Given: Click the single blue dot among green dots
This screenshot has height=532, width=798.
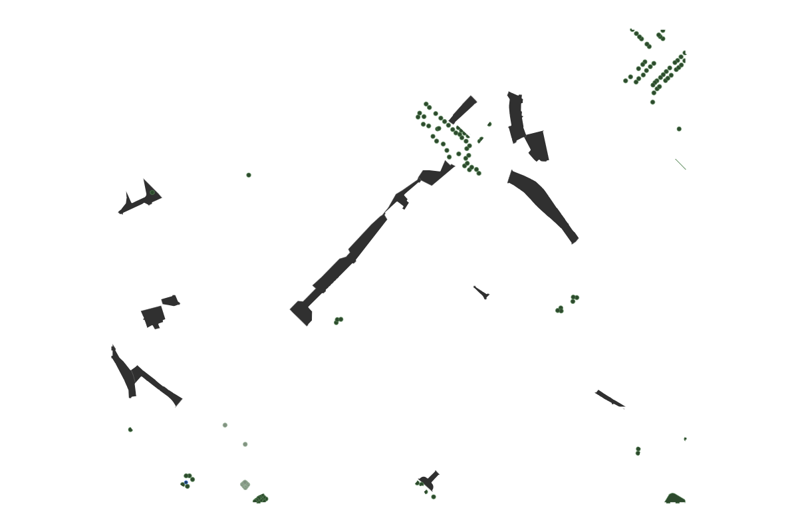Looking at the screenshot, I should point(186,483).
